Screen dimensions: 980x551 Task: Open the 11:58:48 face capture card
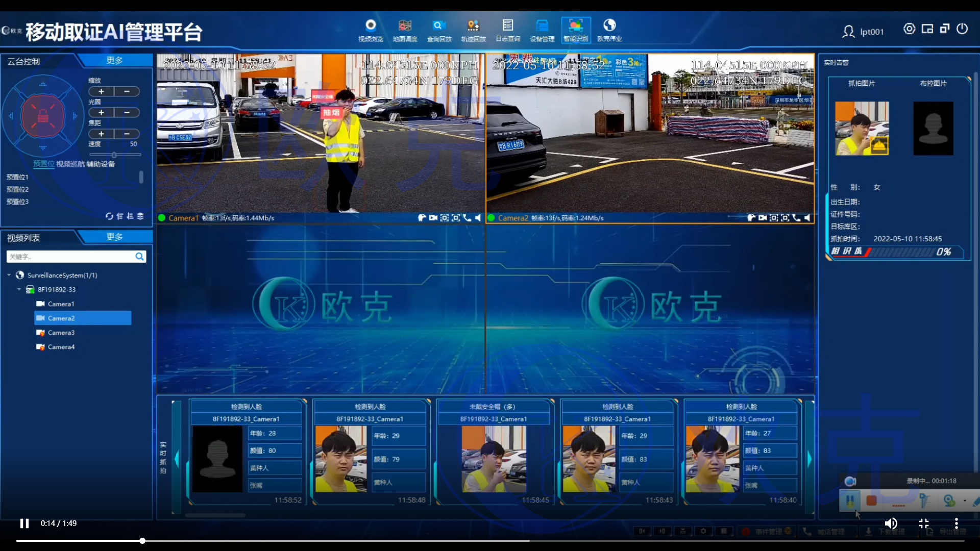tap(371, 452)
